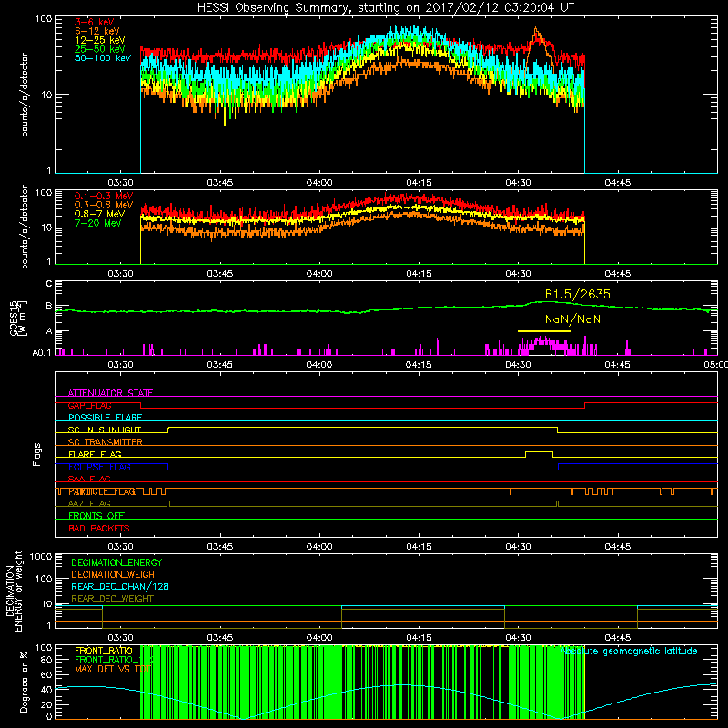Select the SAA_FLAG label
728x728 pixels.
[89, 479]
